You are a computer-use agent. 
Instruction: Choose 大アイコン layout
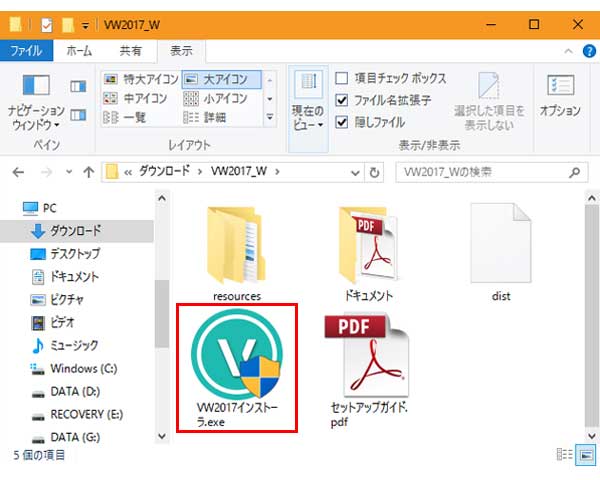click(222, 79)
